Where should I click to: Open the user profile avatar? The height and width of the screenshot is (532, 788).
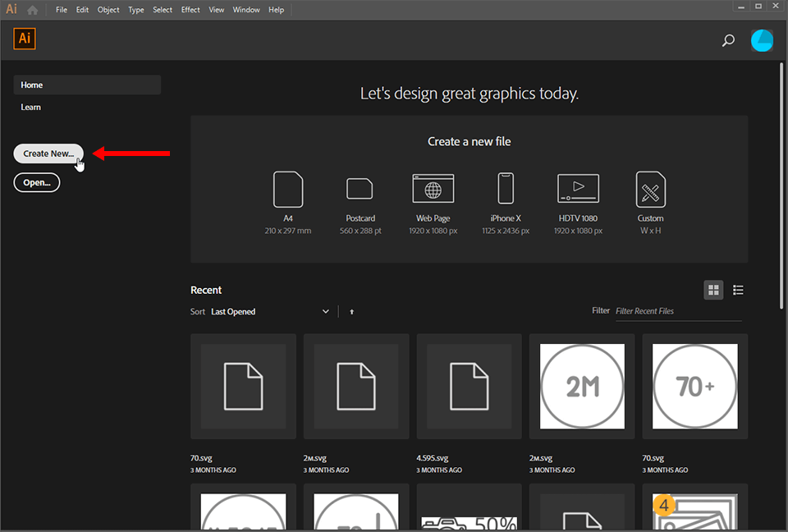click(x=762, y=40)
